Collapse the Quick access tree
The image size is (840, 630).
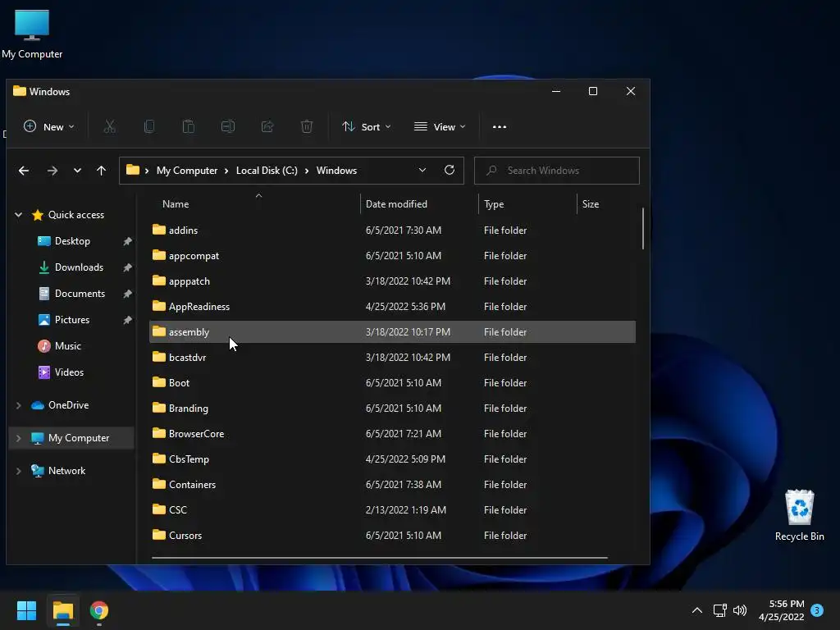point(18,215)
